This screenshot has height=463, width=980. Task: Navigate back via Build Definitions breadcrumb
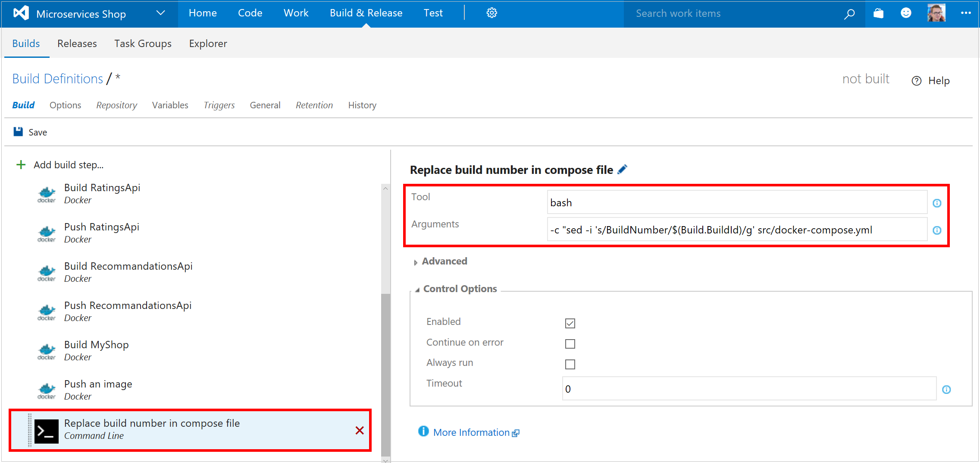[56, 79]
